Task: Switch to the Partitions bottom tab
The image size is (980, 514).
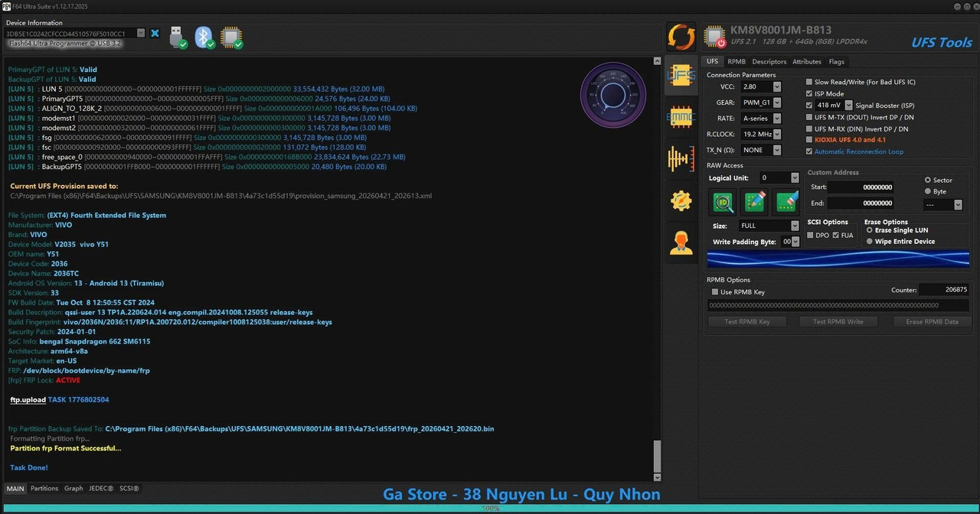Action: pos(44,488)
